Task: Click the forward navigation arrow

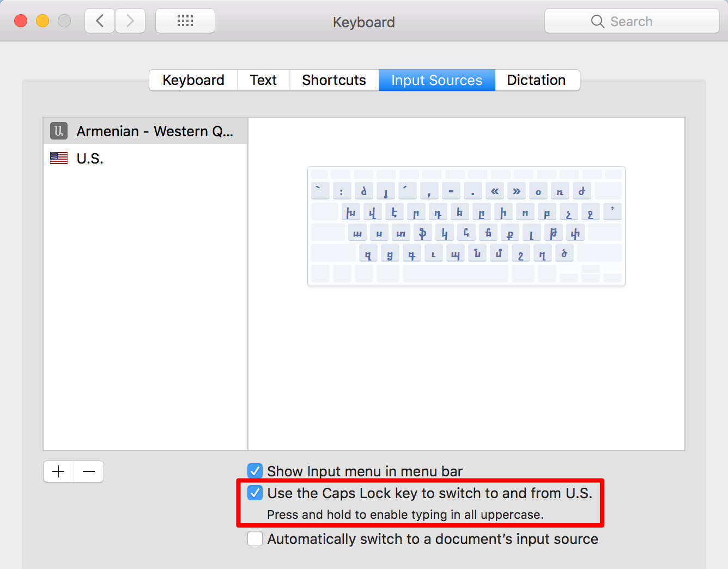Action: [x=130, y=21]
